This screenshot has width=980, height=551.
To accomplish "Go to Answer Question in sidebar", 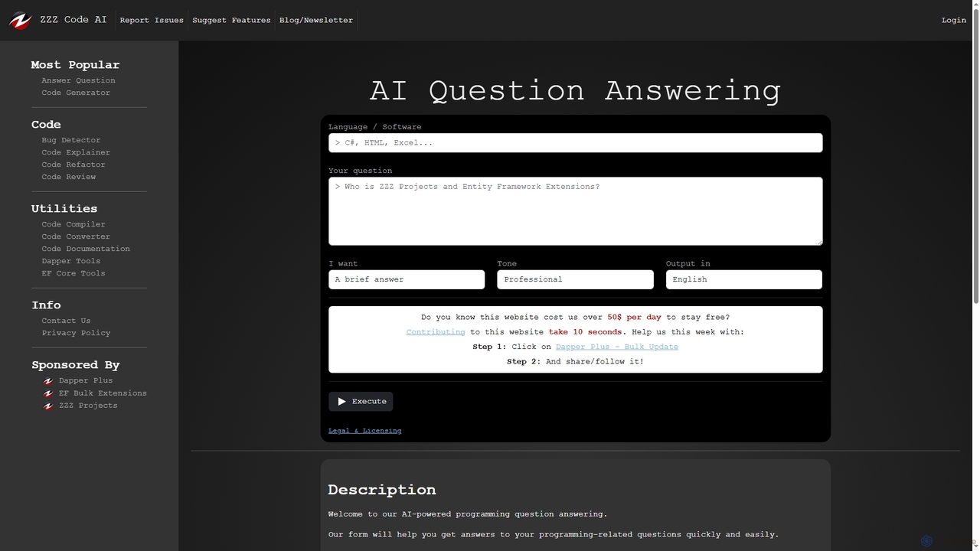I will (78, 80).
